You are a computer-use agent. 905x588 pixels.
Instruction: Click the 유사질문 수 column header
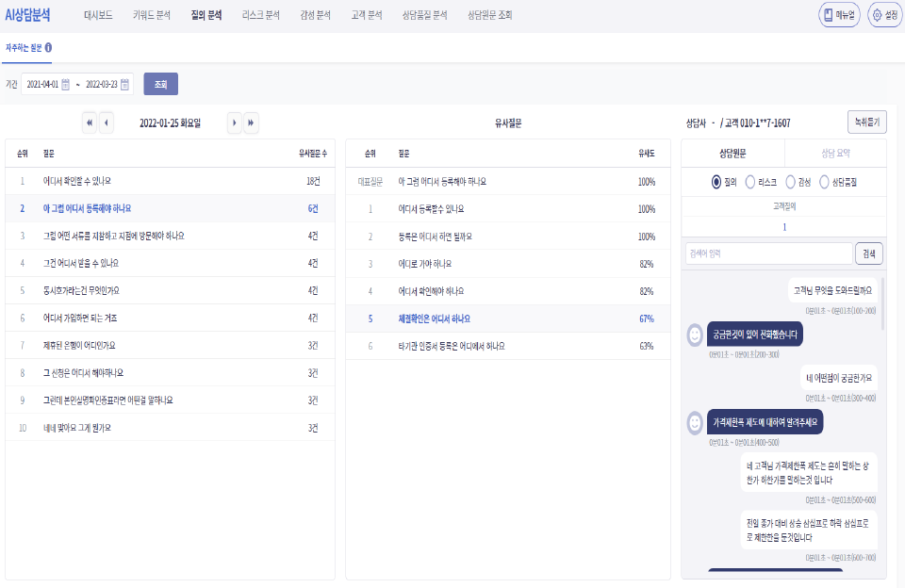pos(313,154)
